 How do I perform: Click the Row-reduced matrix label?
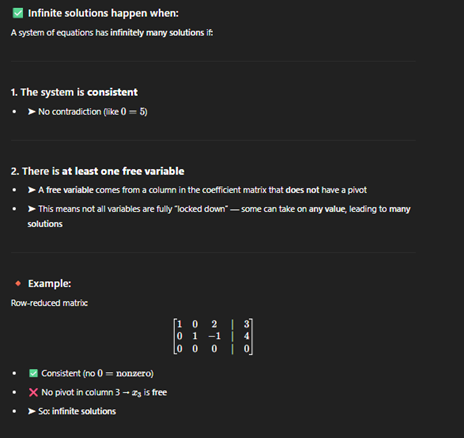pos(49,303)
